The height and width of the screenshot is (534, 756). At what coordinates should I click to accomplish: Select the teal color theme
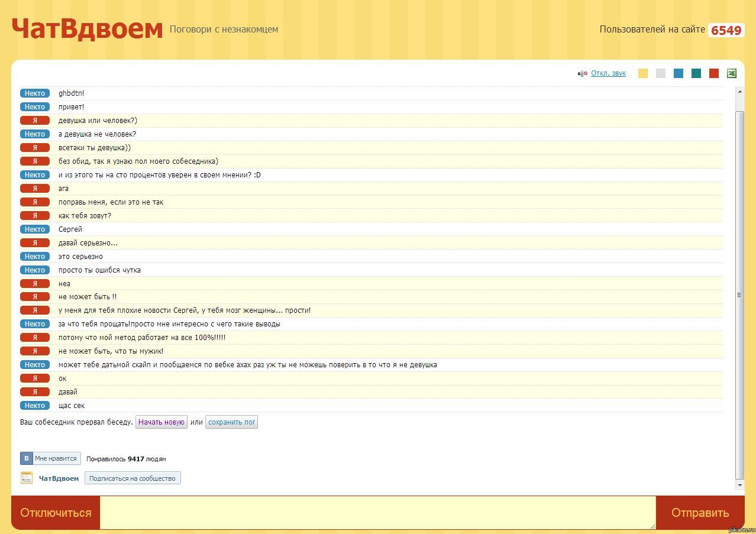tap(696, 73)
